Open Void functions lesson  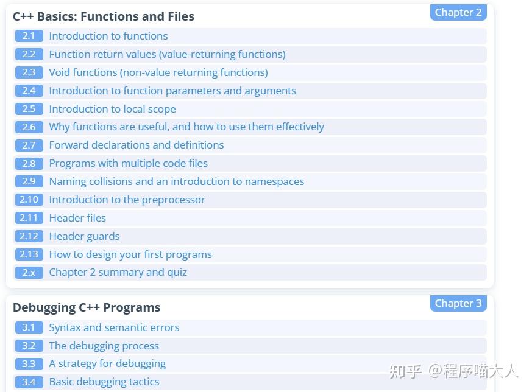[158, 72]
